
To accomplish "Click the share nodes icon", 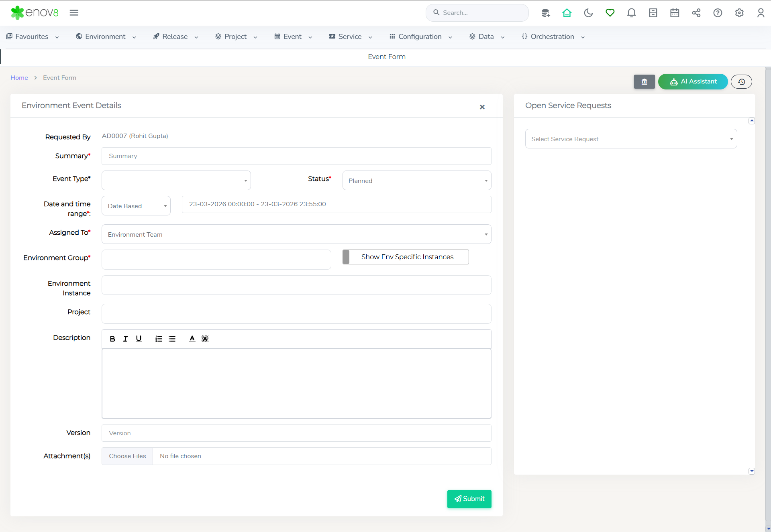I will click(696, 13).
